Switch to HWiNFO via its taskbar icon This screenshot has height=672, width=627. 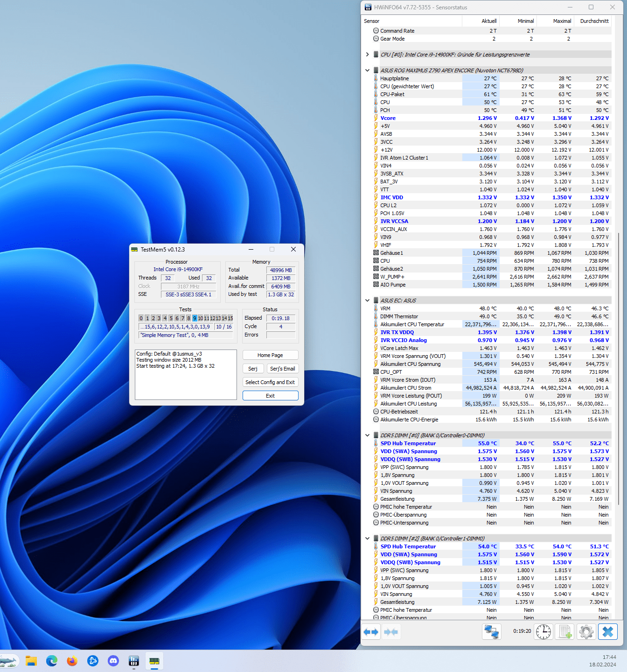coord(134,661)
